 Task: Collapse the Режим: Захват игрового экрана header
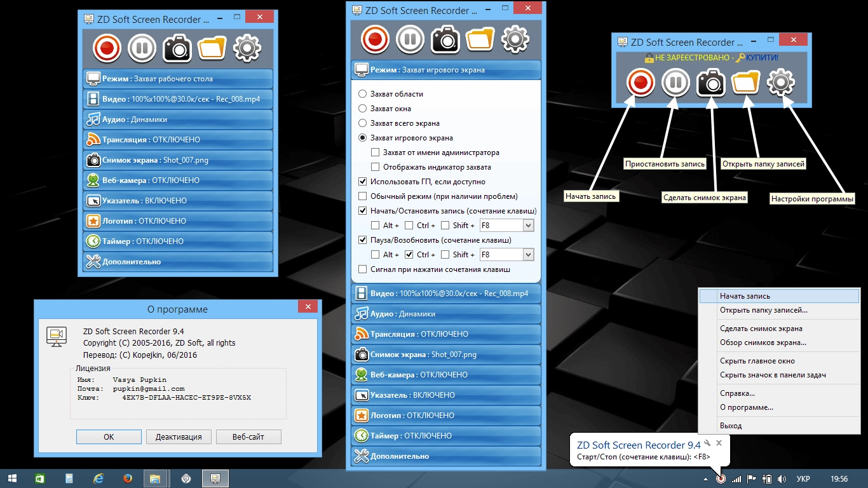tap(446, 70)
